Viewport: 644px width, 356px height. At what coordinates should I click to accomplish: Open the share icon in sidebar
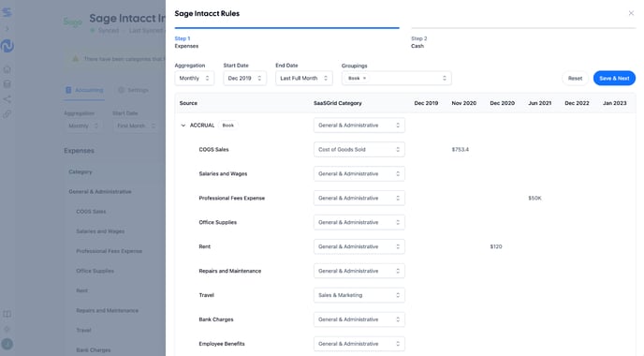(7, 99)
